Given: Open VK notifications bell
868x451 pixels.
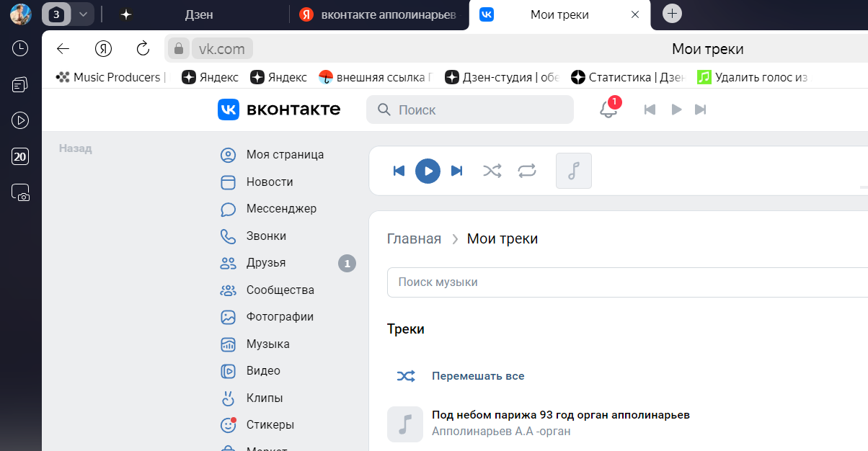Looking at the screenshot, I should 608,110.
